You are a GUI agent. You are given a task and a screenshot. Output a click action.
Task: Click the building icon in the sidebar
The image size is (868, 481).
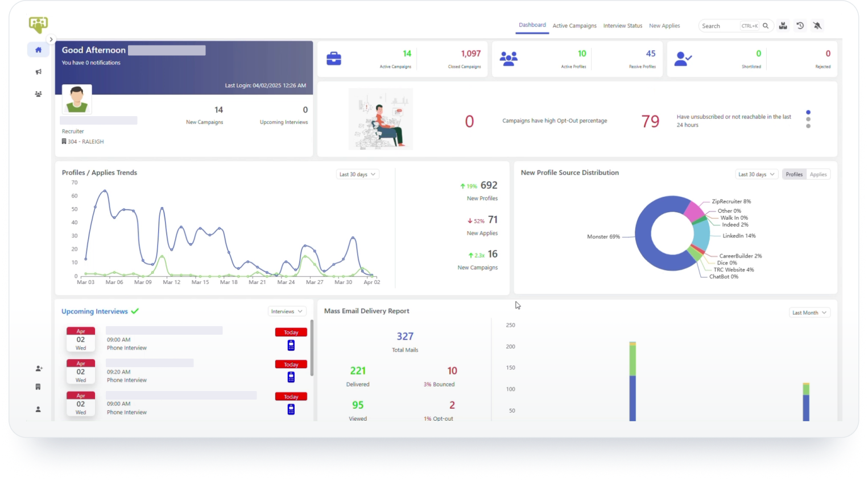point(38,387)
